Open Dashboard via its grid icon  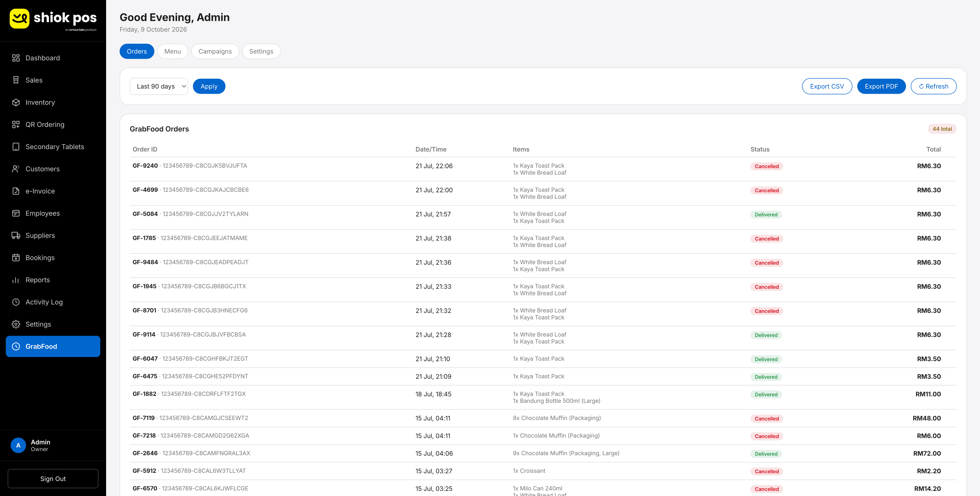click(16, 58)
